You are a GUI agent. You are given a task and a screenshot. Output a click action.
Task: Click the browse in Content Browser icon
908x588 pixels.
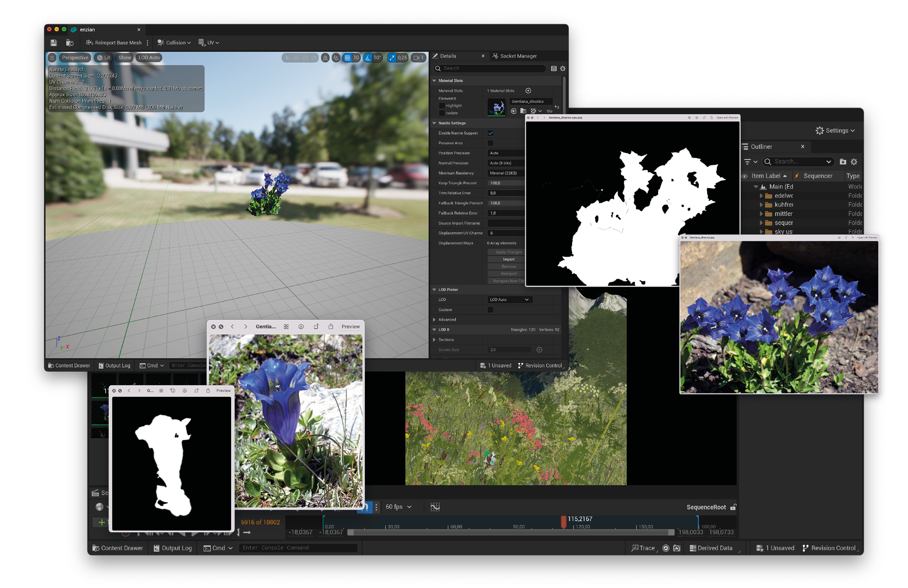pyautogui.click(x=70, y=43)
